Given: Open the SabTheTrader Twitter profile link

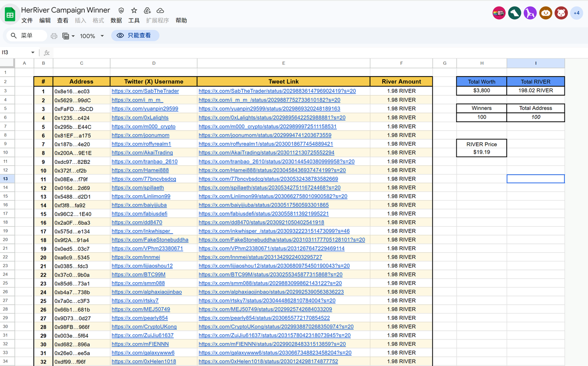Looking at the screenshot, I should click(145, 91).
